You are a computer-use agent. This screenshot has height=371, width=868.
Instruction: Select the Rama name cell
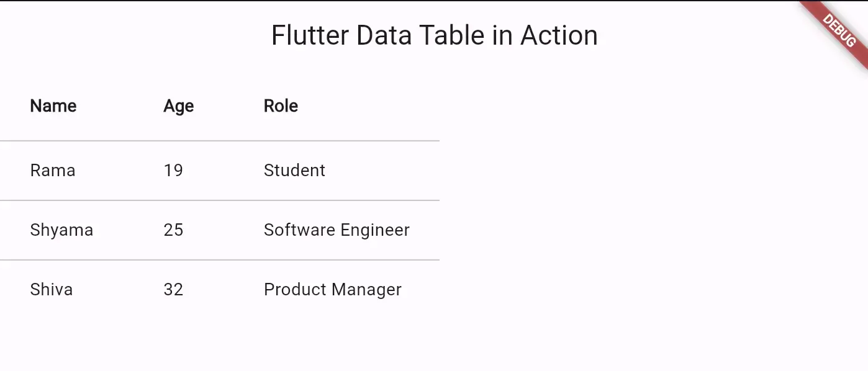pyautogui.click(x=53, y=171)
